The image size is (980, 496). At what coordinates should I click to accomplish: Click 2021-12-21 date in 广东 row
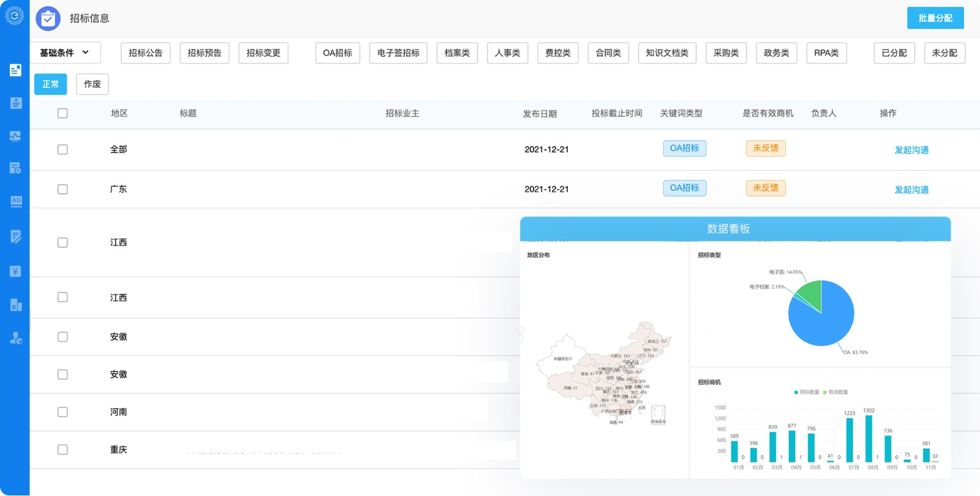click(546, 189)
